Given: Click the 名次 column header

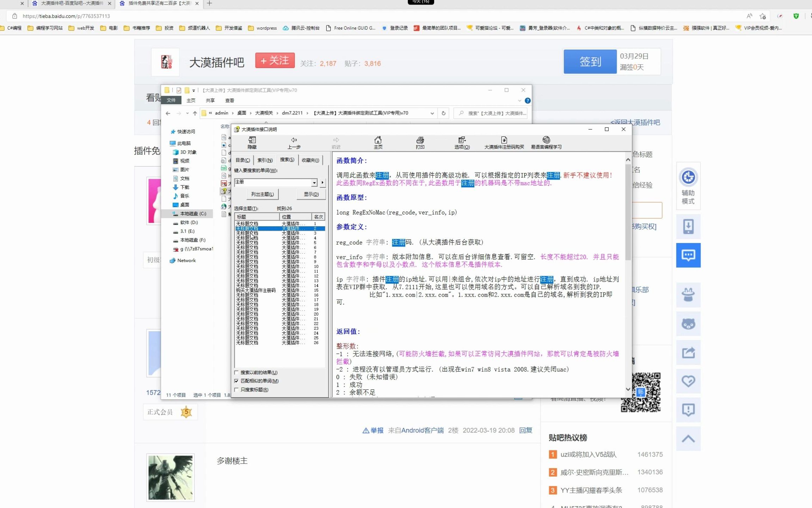Looking at the screenshot, I should pos(318,217).
